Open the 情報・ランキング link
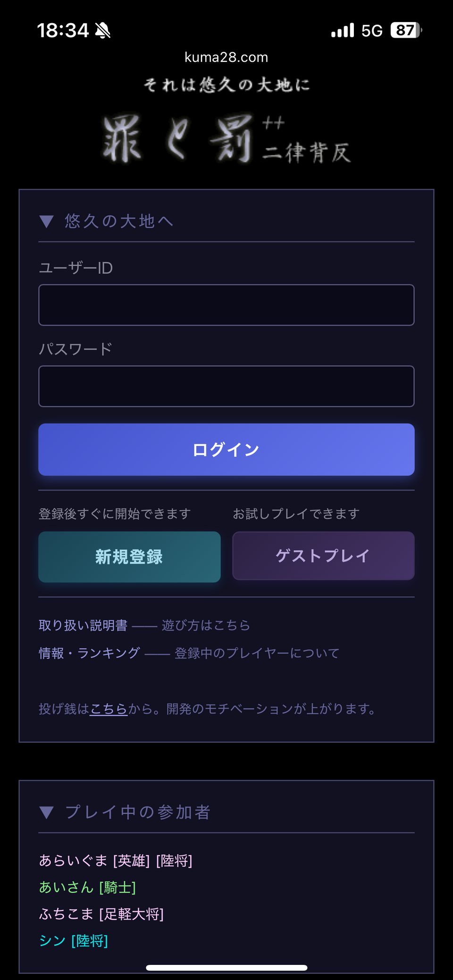The height and width of the screenshot is (980, 453). [89, 653]
